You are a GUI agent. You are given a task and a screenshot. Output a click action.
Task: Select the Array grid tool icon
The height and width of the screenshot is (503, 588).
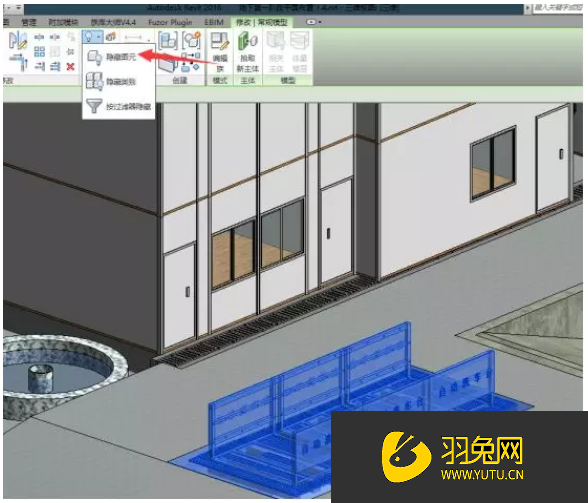(x=39, y=52)
